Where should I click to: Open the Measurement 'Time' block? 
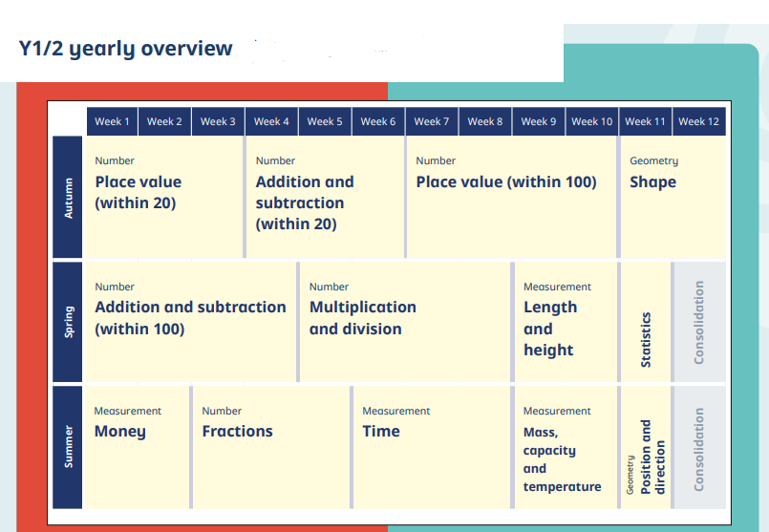point(432,447)
